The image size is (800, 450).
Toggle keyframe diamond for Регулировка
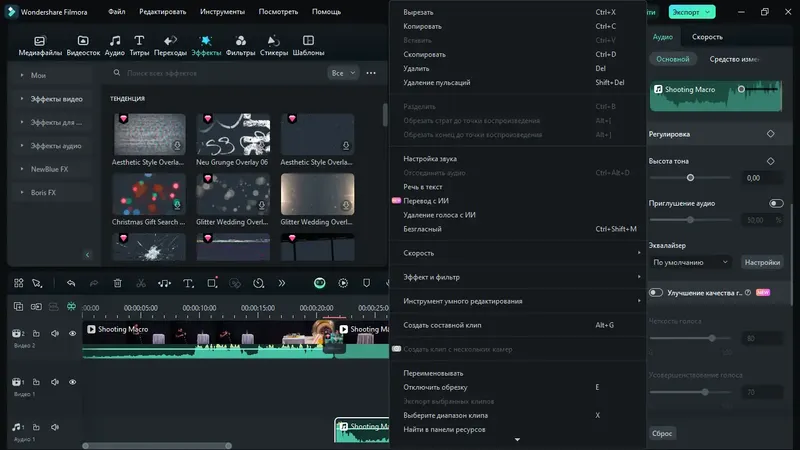770,134
